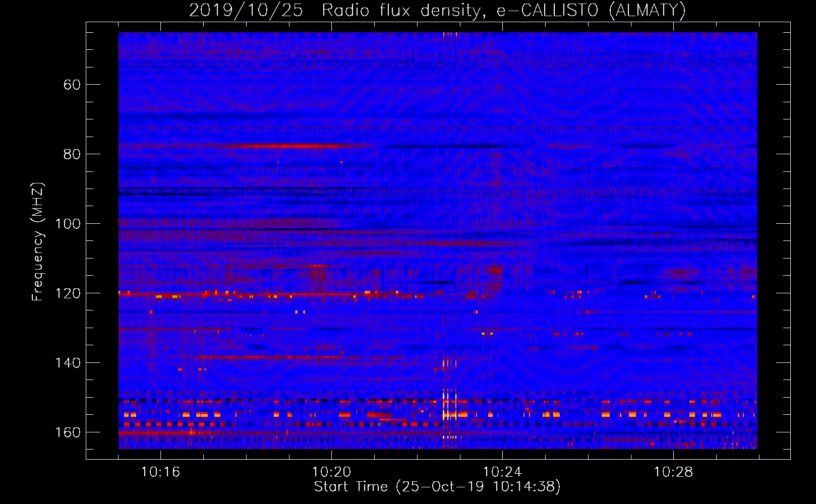The width and height of the screenshot is (816, 504).
Task: Click the '100' frequency tick label
Action: 68,224
